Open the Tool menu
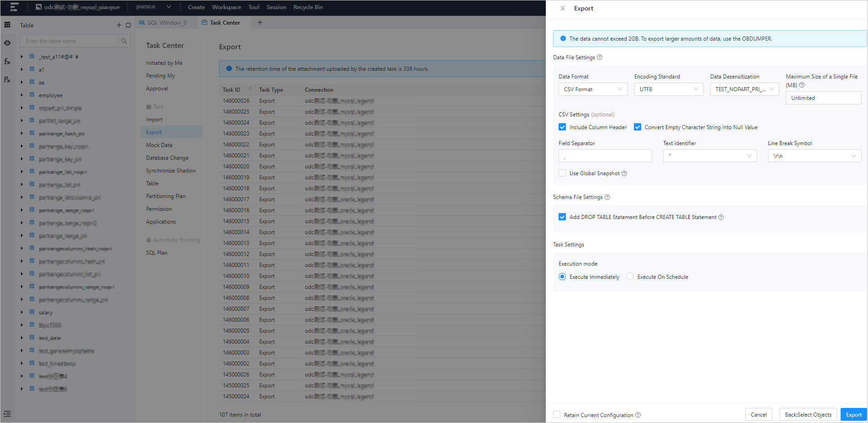The width and height of the screenshot is (868, 423). 254,7
